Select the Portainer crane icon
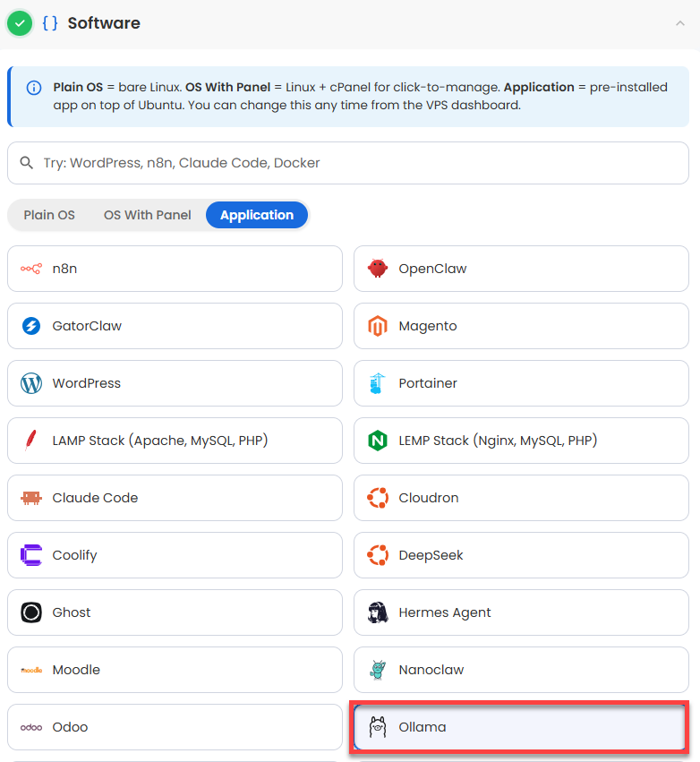The width and height of the screenshot is (700, 762). pyautogui.click(x=377, y=383)
